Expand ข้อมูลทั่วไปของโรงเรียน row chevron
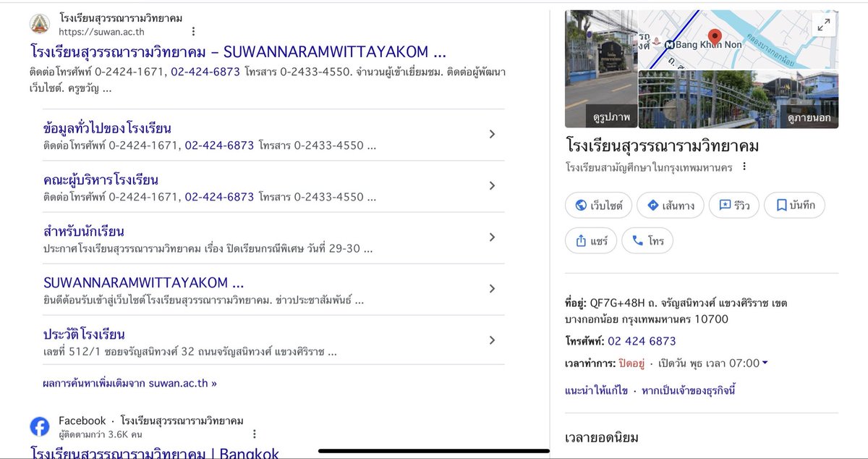 492,134
